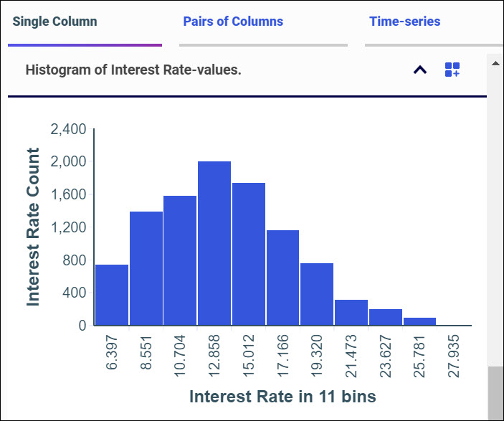Click the tallest histogram bar at 12.858
504x421 pixels.
(x=214, y=244)
